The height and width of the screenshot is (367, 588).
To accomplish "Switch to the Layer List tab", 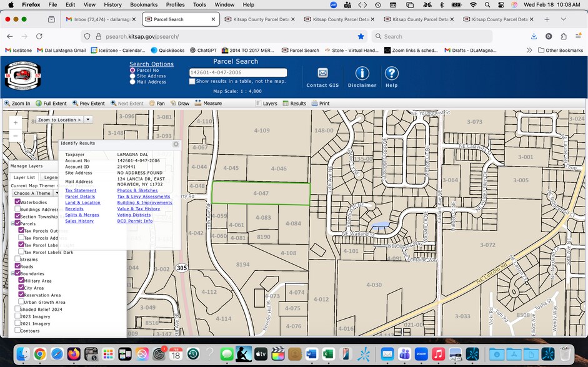I will pos(24,177).
